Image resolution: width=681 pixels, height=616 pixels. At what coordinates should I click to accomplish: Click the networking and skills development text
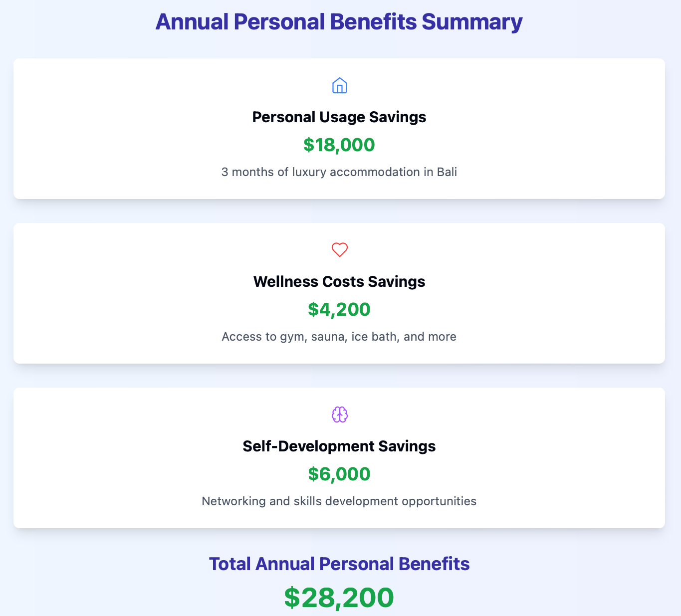pyautogui.click(x=339, y=501)
